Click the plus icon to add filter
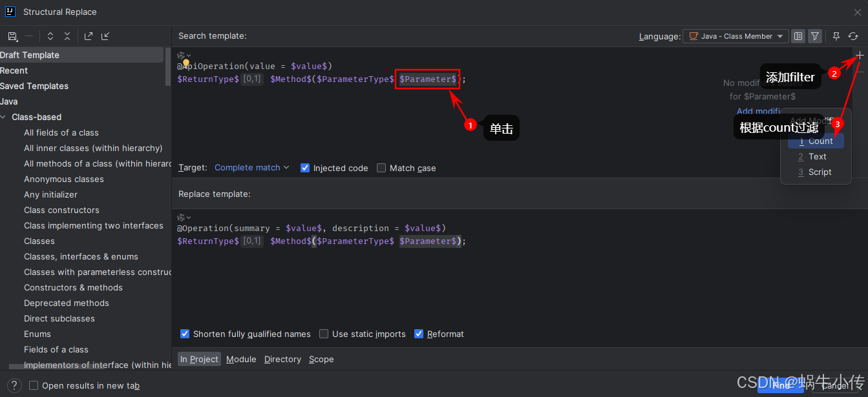The height and width of the screenshot is (397, 868). click(x=860, y=56)
